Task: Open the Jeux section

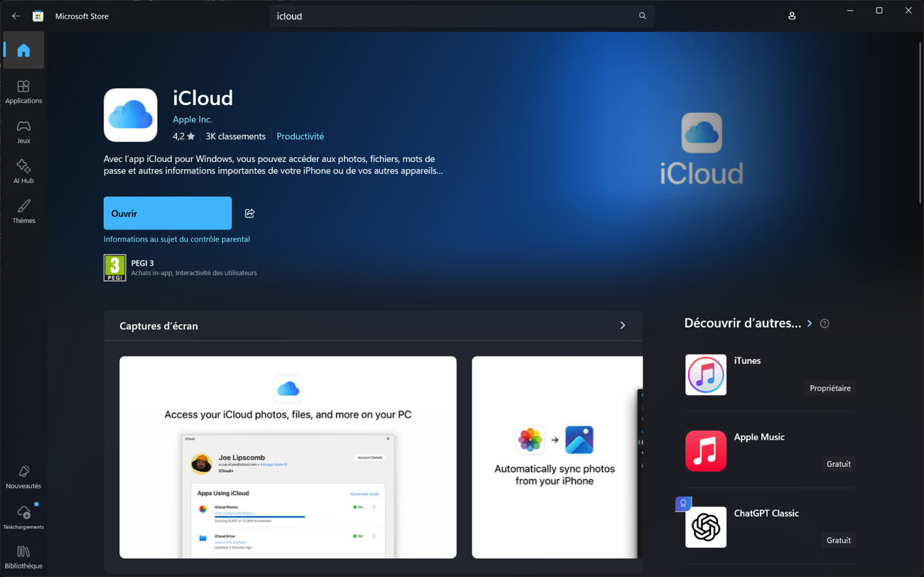Action: click(23, 131)
